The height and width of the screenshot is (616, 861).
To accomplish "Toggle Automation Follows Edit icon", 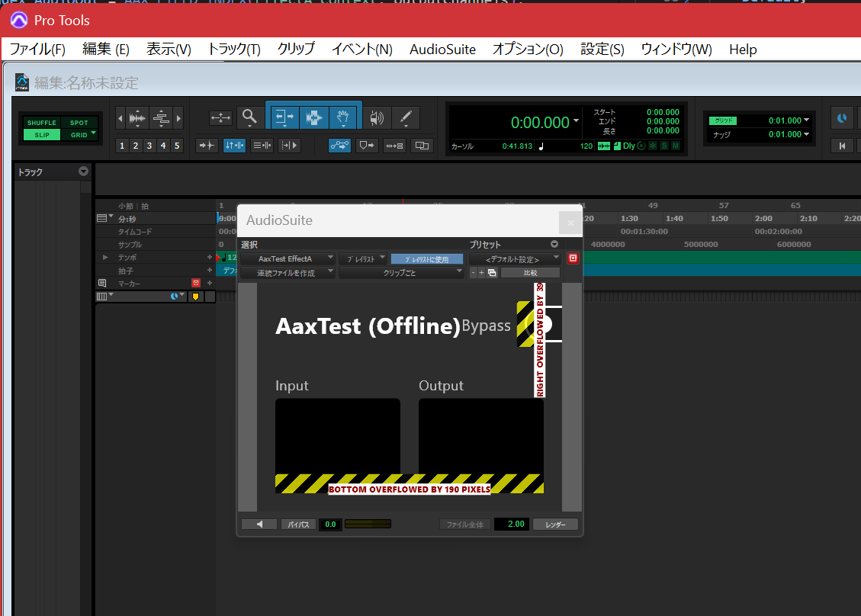I will (339, 146).
